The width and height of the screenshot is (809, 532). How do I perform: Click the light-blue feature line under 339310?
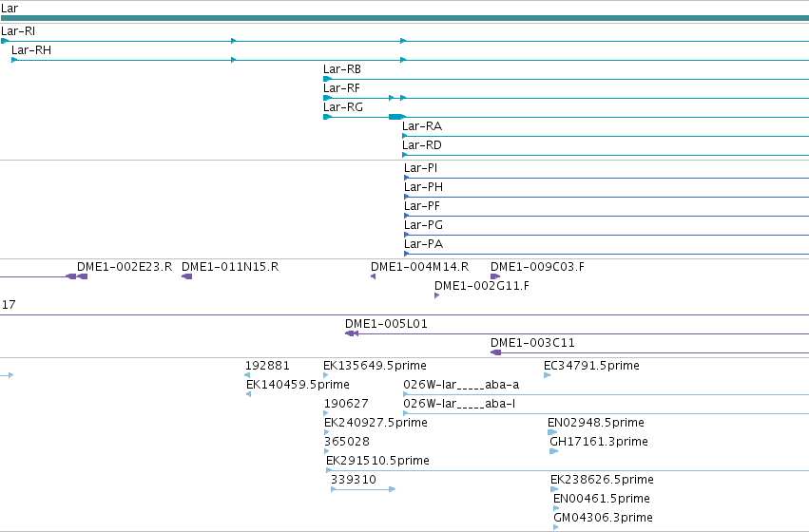[363, 489]
